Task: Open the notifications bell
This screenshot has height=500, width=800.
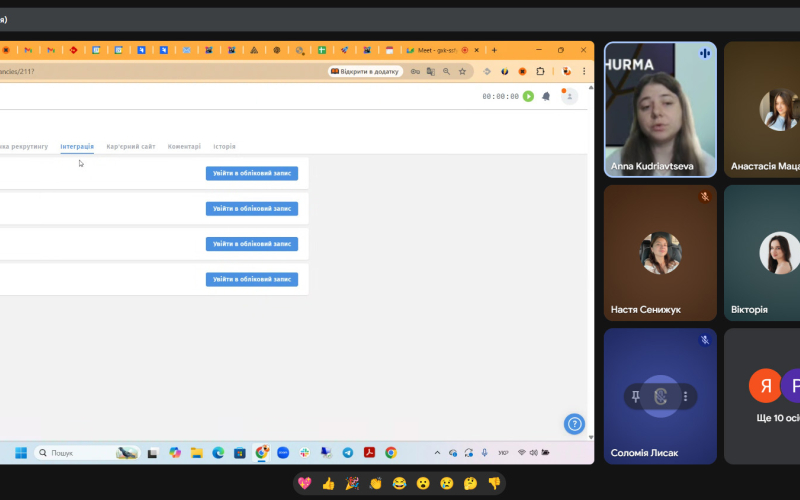Action: point(546,97)
